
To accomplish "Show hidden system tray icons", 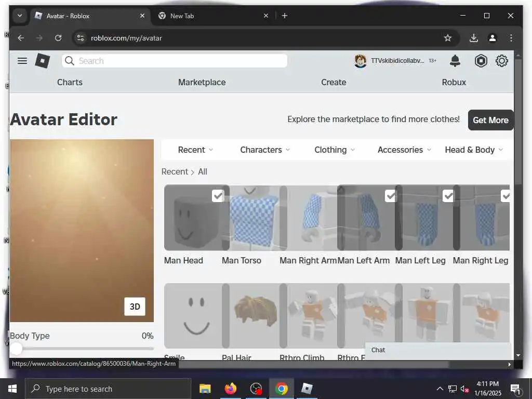I will [x=440, y=389].
